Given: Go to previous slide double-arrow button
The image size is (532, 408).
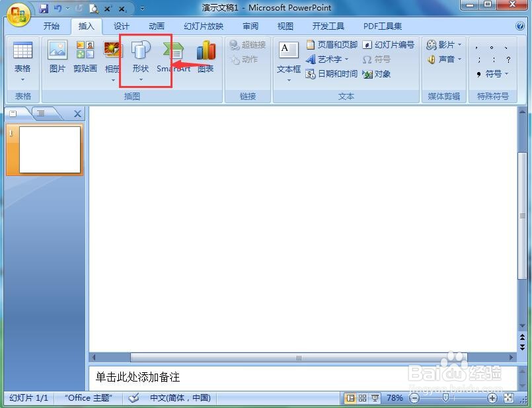Looking at the screenshot, I should point(523,337).
